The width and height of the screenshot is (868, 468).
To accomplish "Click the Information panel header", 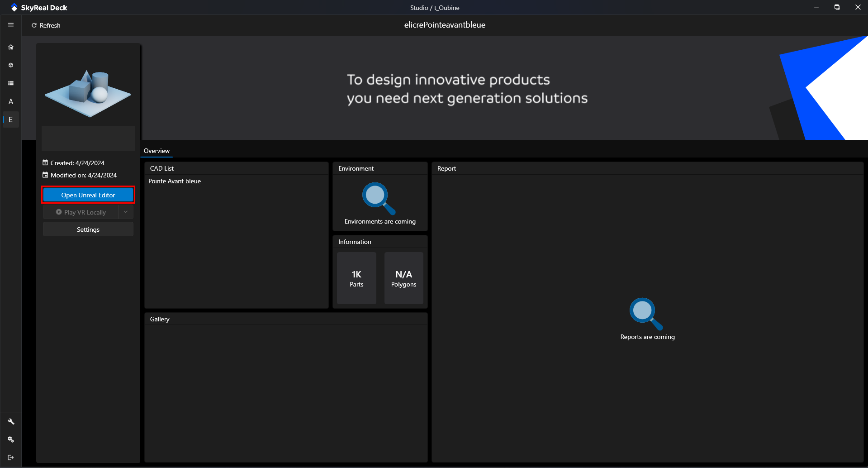I will click(380, 242).
